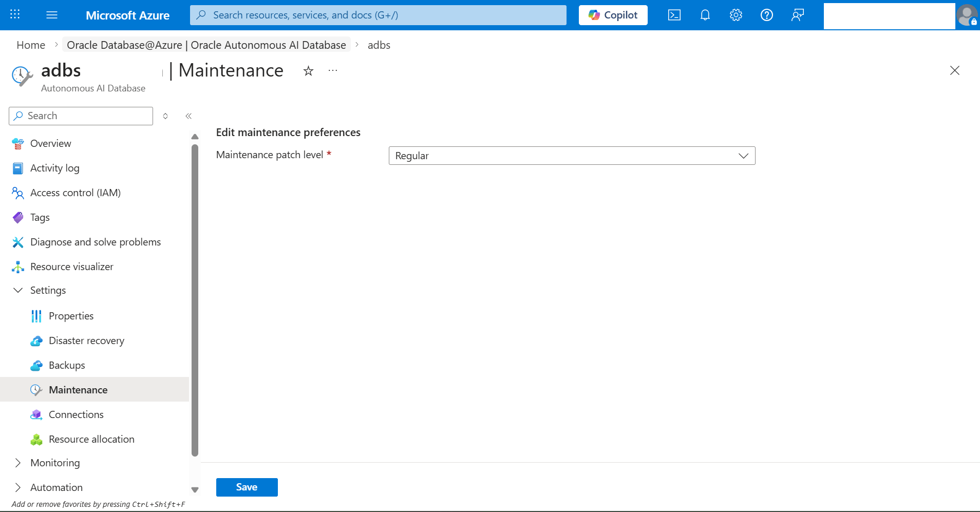Click the Connections icon
This screenshot has width=980, height=512.
(36, 415)
